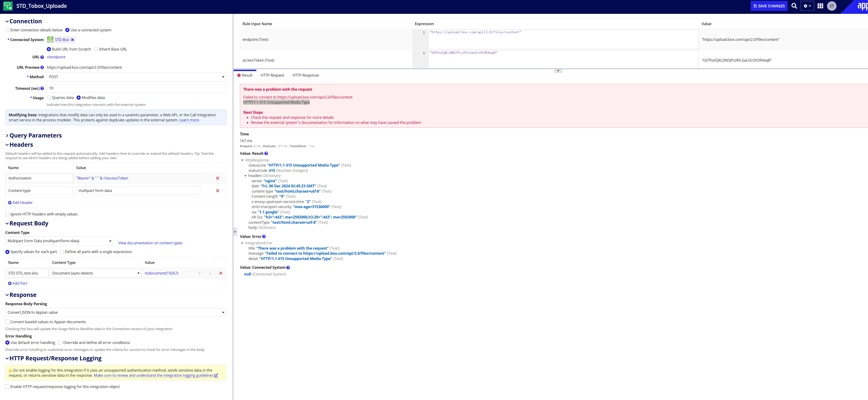Set usage to Queries data
The height and width of the screenshot is (400, 868).
pos(49,98)
